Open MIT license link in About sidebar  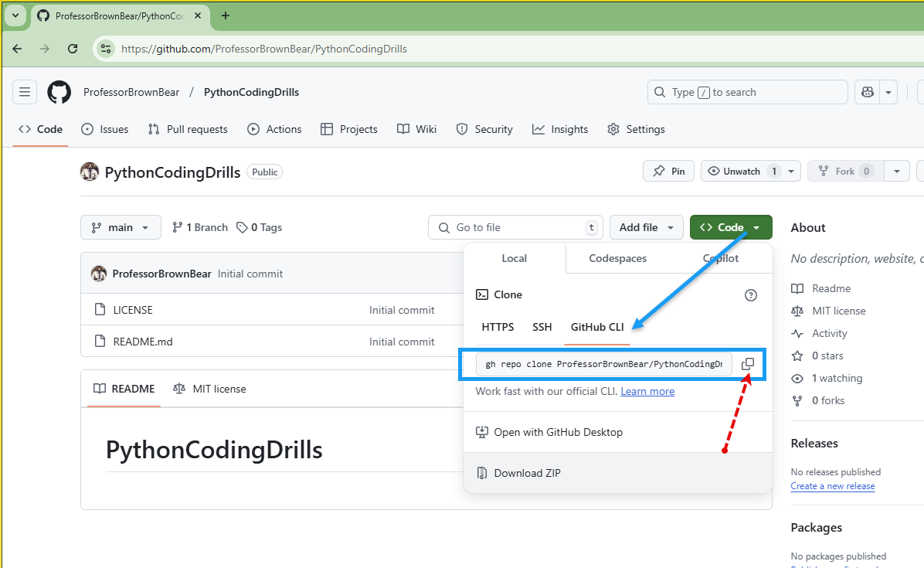click(x=828, y=311)
